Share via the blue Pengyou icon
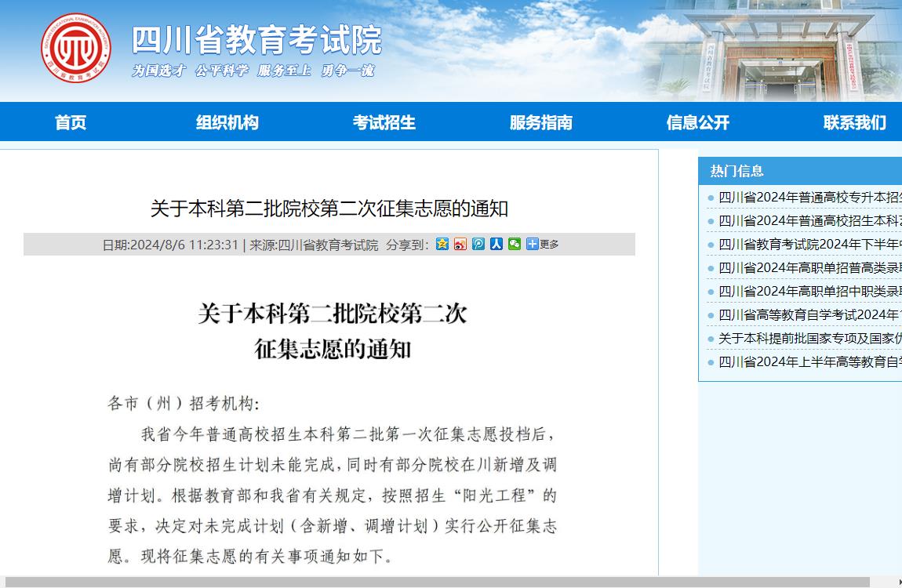This screenshot has height=588, width=902. pos(478,244)
